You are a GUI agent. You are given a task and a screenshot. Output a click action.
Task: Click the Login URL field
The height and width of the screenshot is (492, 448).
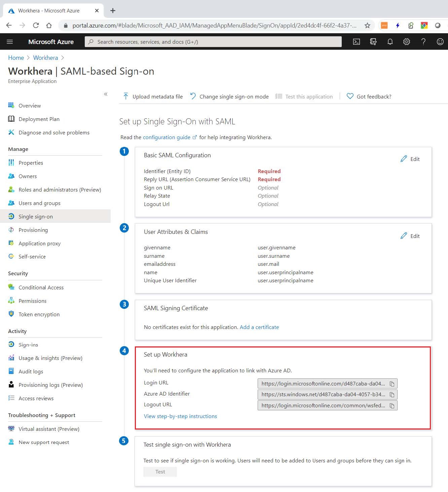pos(327,384)
